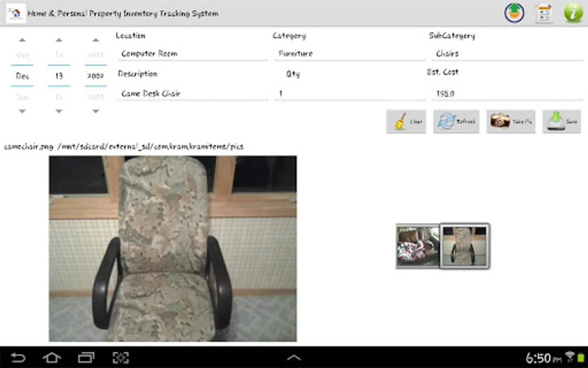Click the Refresh button

coord(456,121)
